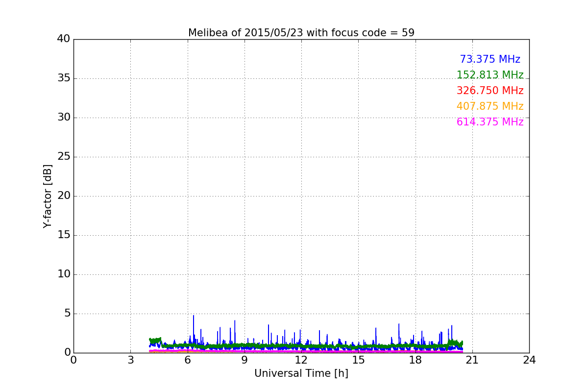
Task: Click x-axis tick label 24
Action: pyautogui.click(x=529, y=360)
